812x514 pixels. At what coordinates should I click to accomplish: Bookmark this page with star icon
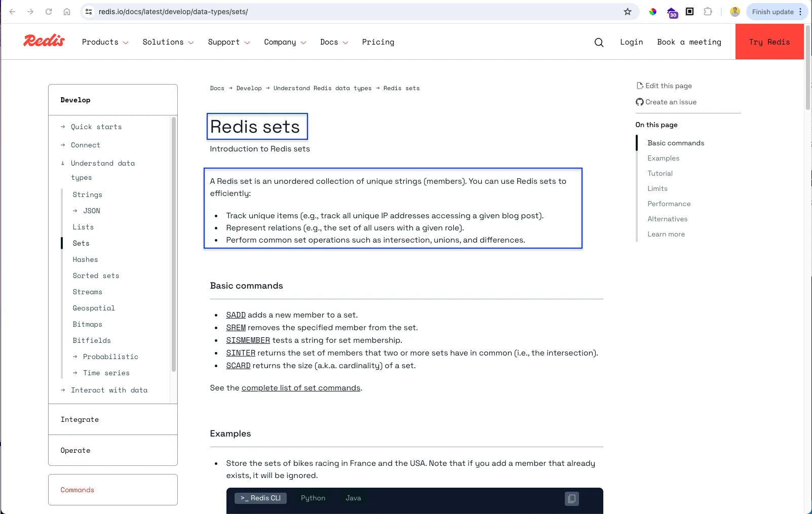[628, 12]
